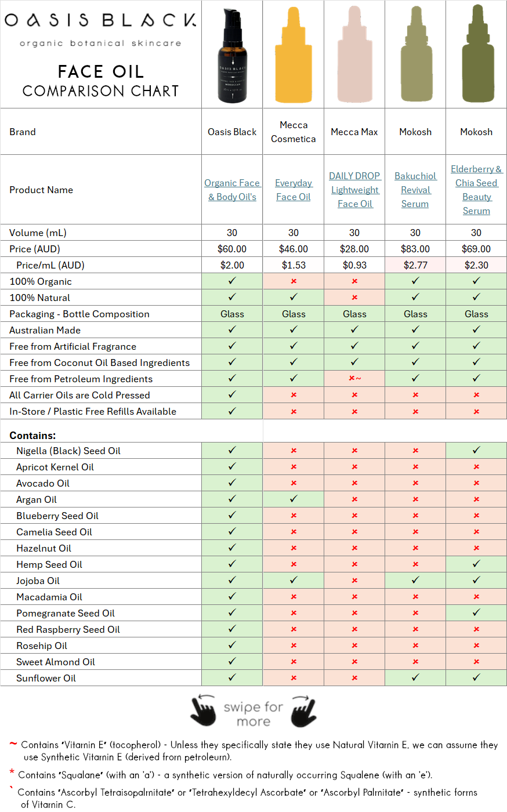Open the DAILY DROP Lightweight Face Oil link

pos(354,190)
